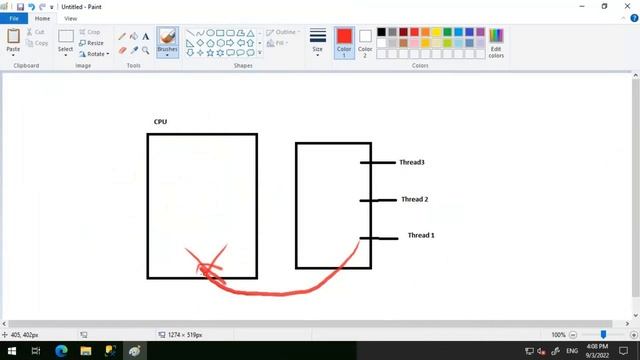Click the Brushes tool icon
The height and width of the screenshot is (360, 640).
click(x=167, y=36)
